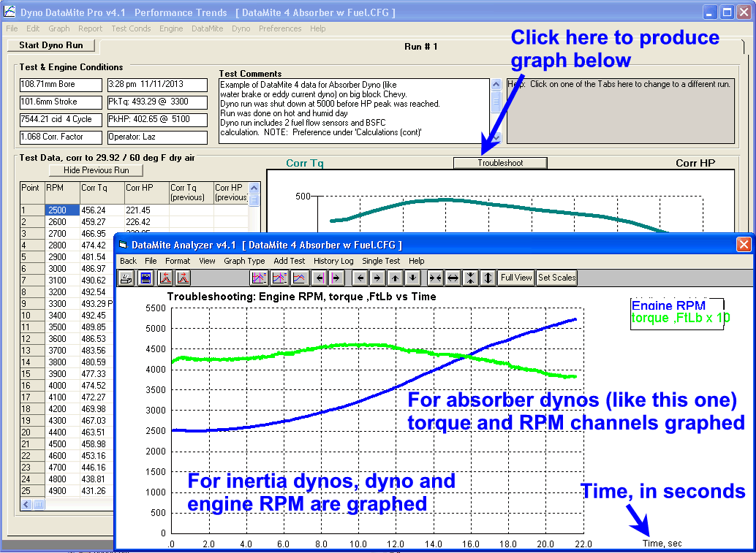756x553 pixels.
Task: Click the graph icon with a right-pointing arrow
Action: click(x=184, y=278)
